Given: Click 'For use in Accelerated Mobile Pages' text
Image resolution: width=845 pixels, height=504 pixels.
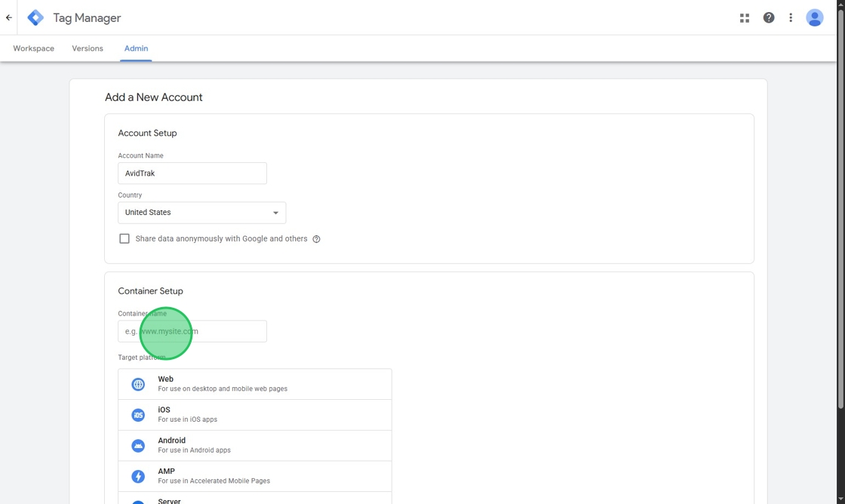Looking at the screenshot, I should pyautogui.click(x=214, y=481).
